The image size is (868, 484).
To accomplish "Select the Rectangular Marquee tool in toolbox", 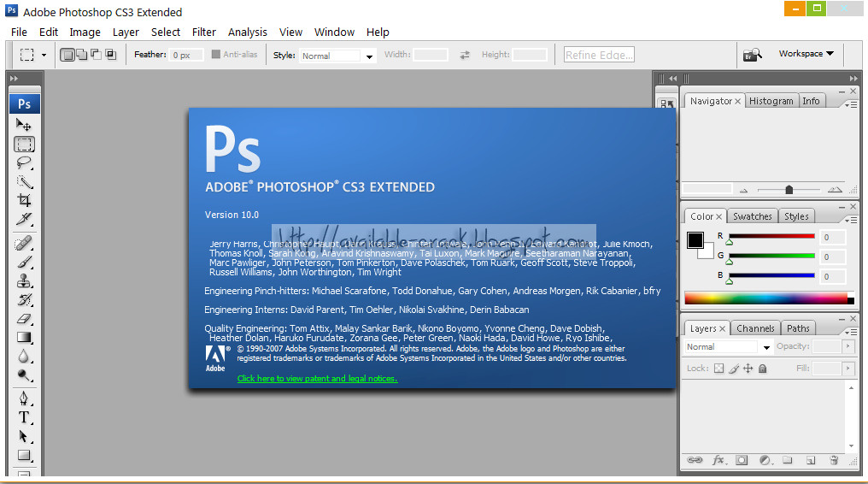I will click(24, 145).
